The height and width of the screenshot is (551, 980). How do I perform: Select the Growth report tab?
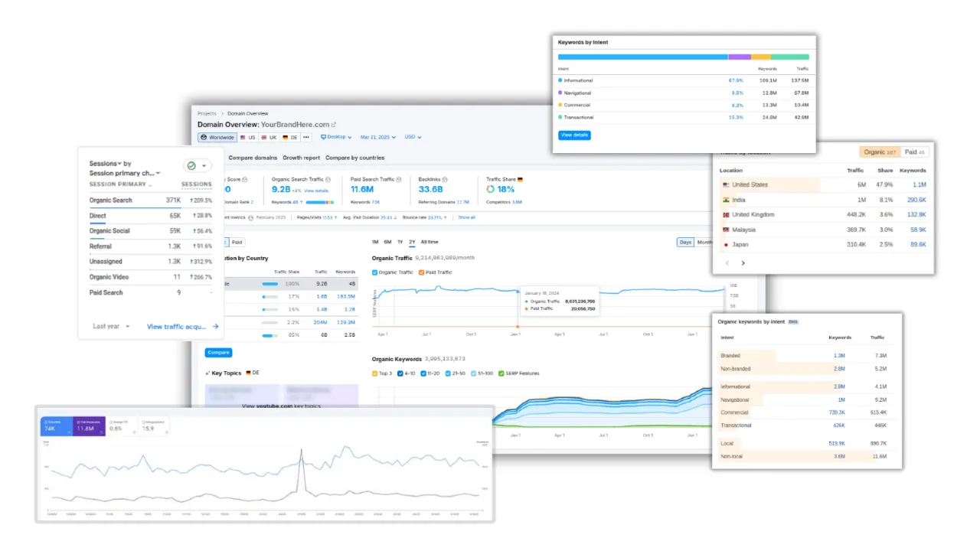click(x=301, y=158)
